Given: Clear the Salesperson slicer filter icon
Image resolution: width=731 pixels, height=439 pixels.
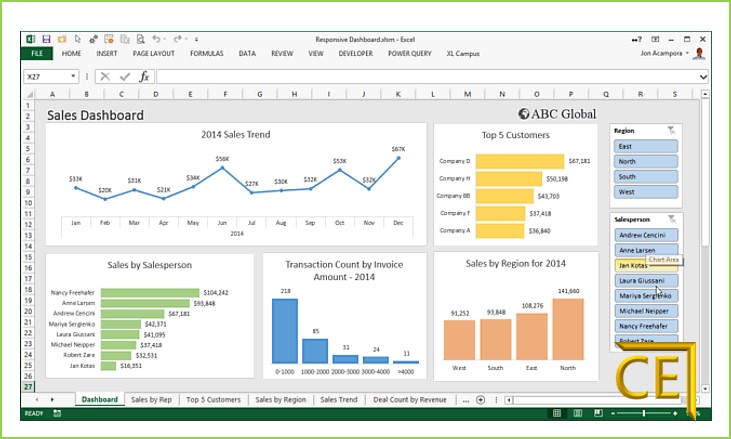Looking at the screenshot, I should click(x=671, y=219).
